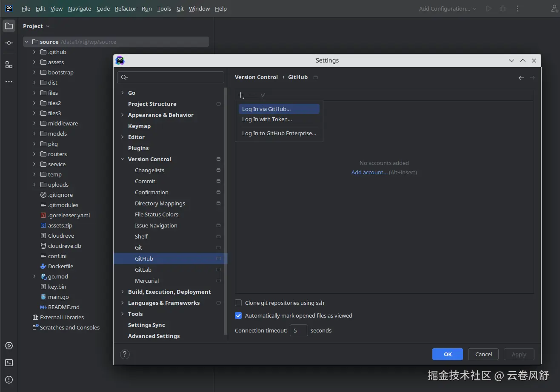Expand Languages & Frameworks settings
This screenshot has width=560, height=392.
click(x=123, y=303)
